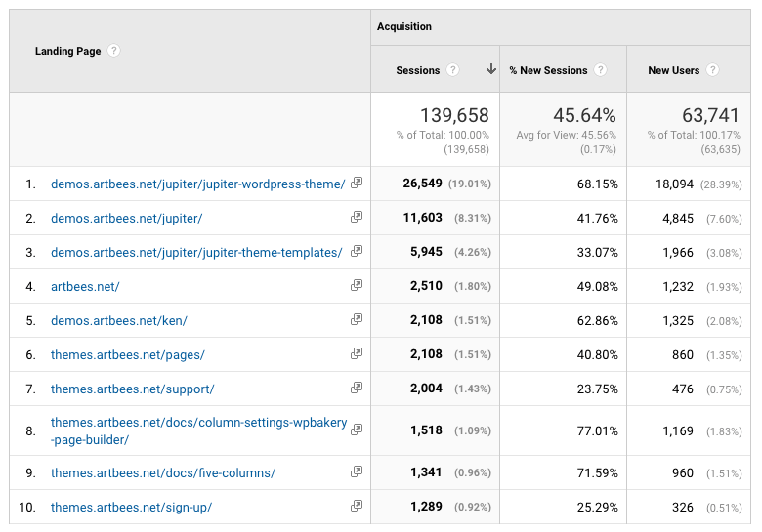Open external link icon for demos.artbees.net/ken/ row
Screen dimensions: 762x532
click(357, 319)
